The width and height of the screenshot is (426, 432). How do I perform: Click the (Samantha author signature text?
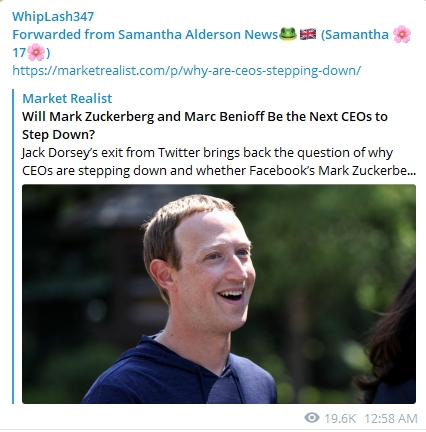pos(355,34)
